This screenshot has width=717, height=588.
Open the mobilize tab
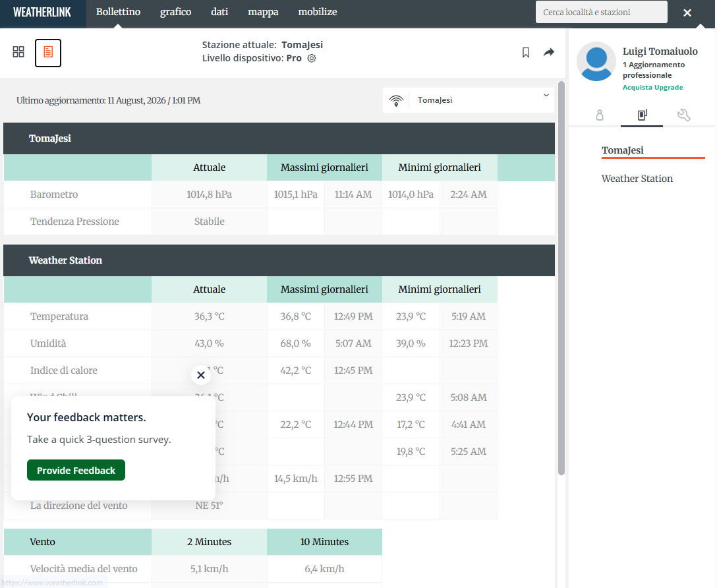point(318,12)
